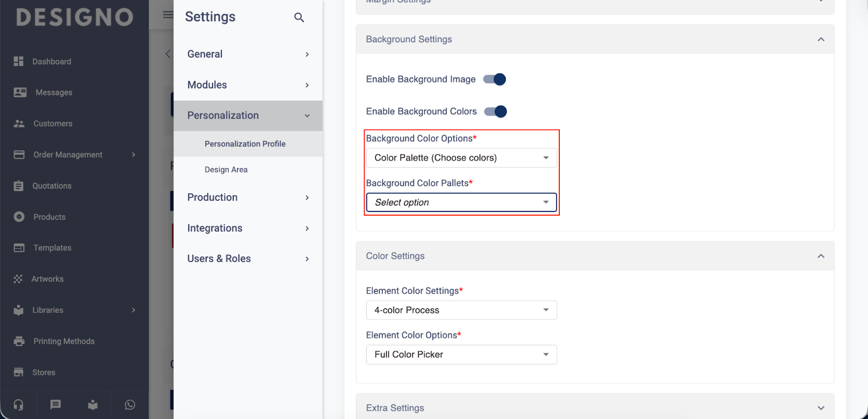This screenshot has height=419, width=868.
Task: Collapse the Background Settings section
Action: [821, 40]
